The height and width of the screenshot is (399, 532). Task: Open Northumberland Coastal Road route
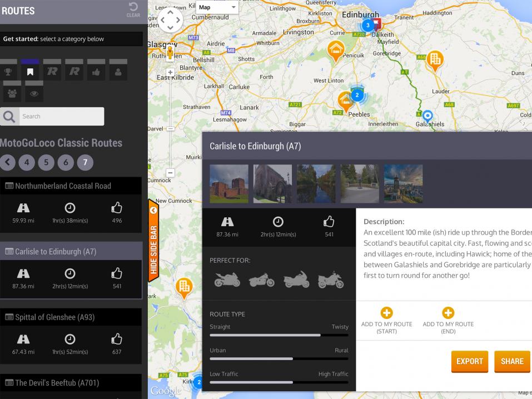tap(71, 186)
